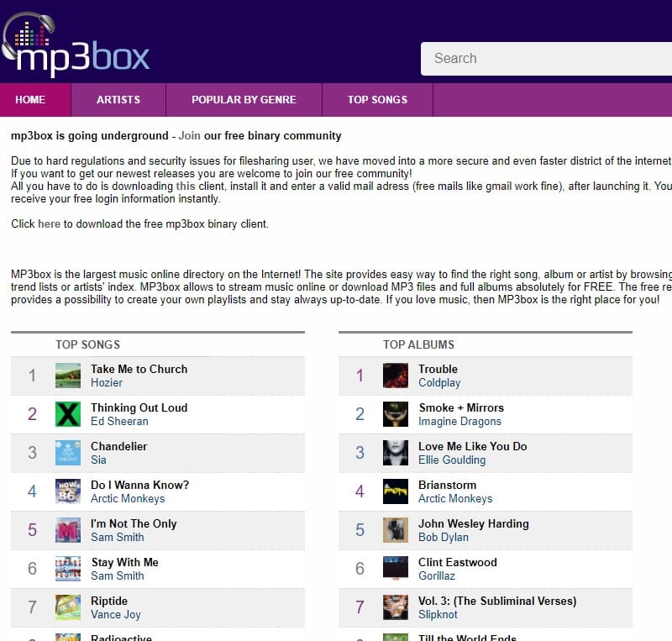This screenshot has width=672, height=641.
Task: Open song Stay With Me
Action: tap(124, 562)
